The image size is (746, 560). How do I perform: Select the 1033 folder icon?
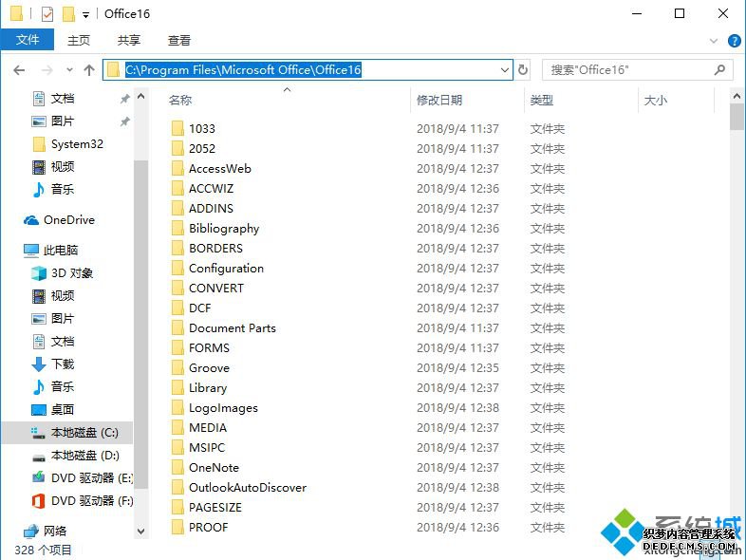177,128
